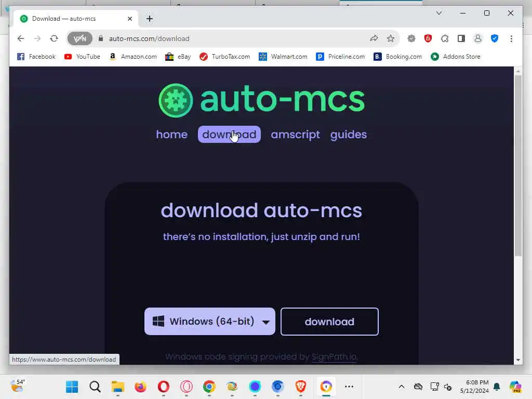Image resolution: width=532 pixels, height=399 pixels.
Task: Open the Amazon.com bookmark
Action: coord(132,57)
